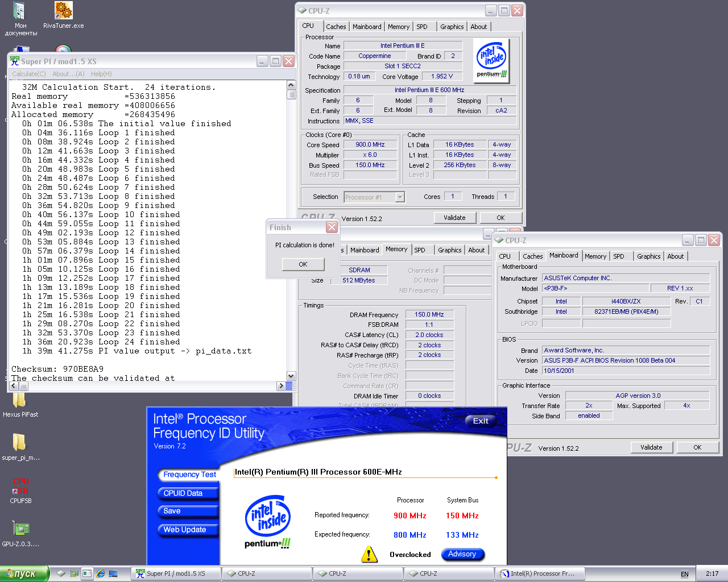The height and width of the screenshot is (582, 728).
Task: Open the RivaTuner.exe desktop icon
Action: click(x=64, y=15)
